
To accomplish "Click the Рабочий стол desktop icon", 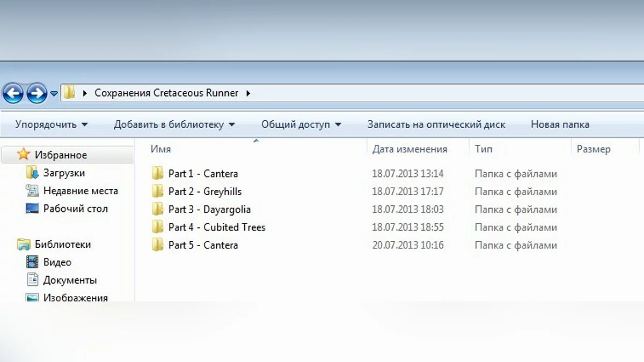I will click(x=33, y=209).
